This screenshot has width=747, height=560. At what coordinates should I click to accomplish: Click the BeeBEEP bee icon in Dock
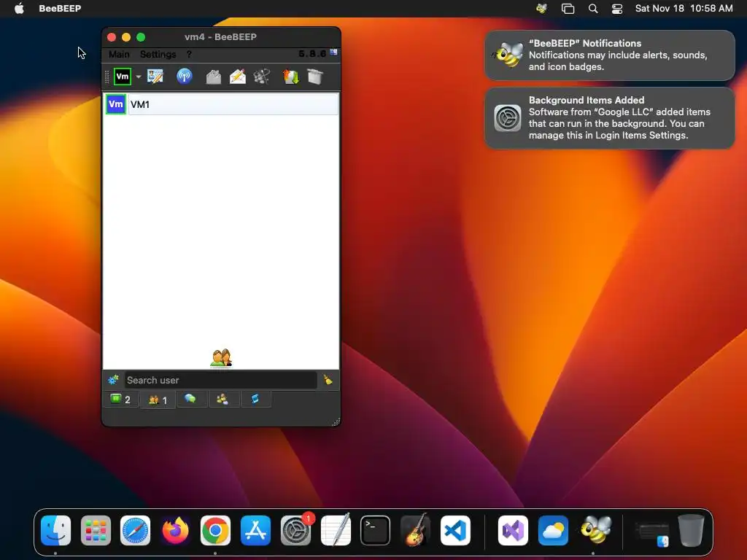pos(595,529)
